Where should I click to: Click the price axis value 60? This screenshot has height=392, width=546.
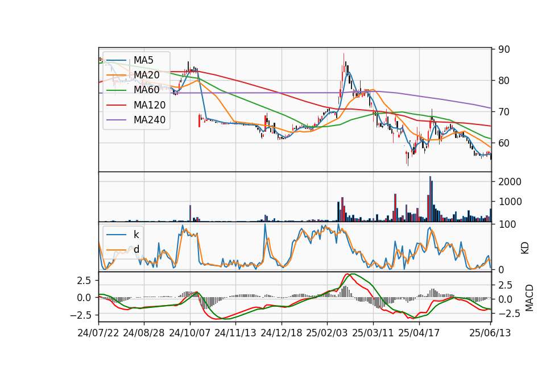point(504,143)
